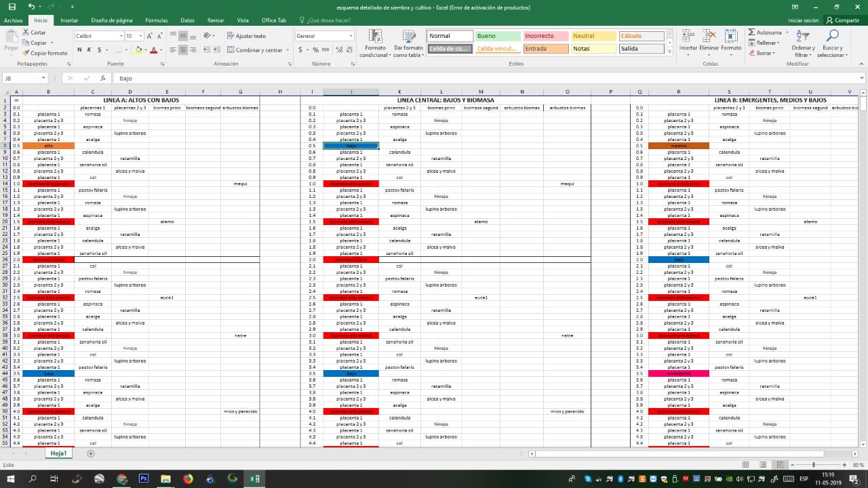This screenshot has width=868, height=488.
Task: Toggle italic formatting (K)
Action: pos(89,49)
